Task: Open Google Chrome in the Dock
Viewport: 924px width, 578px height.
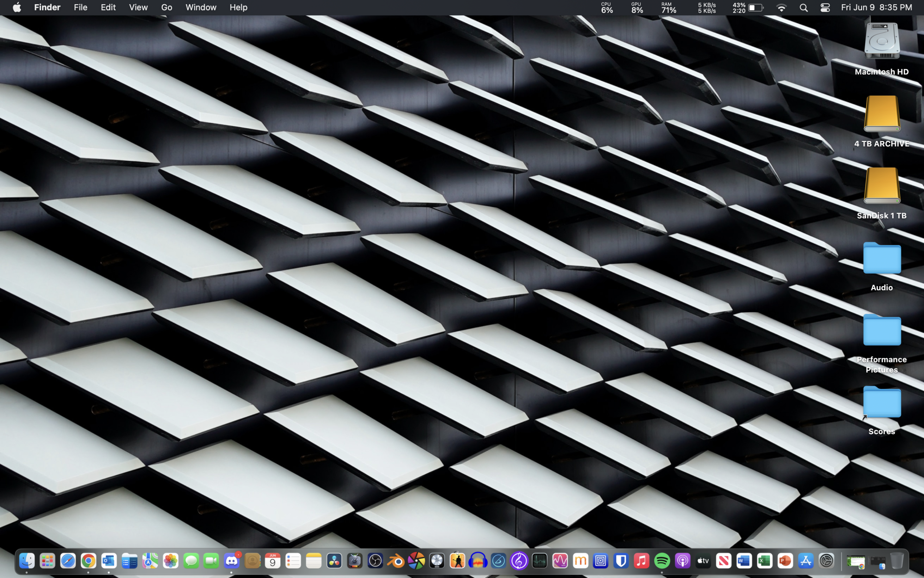Action: point(88,561)
